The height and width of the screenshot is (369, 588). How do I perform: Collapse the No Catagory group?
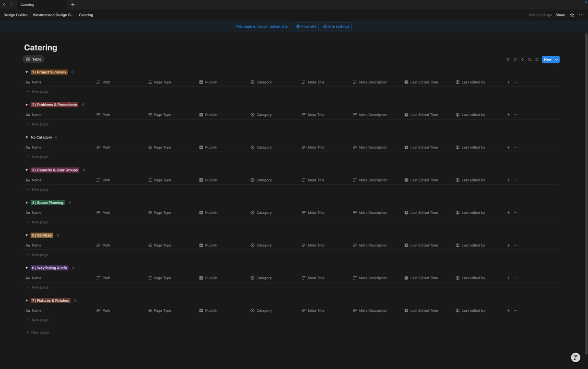(27, 137)
